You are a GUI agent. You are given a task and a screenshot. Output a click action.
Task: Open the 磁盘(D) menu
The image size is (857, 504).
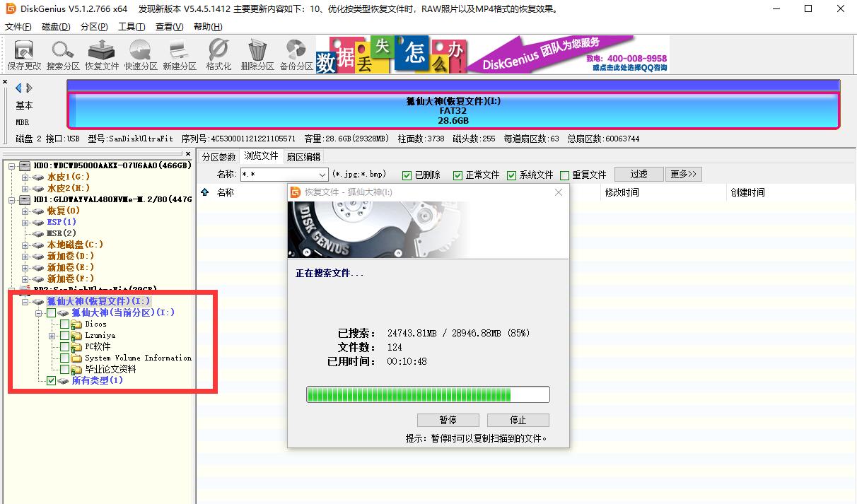56,27
